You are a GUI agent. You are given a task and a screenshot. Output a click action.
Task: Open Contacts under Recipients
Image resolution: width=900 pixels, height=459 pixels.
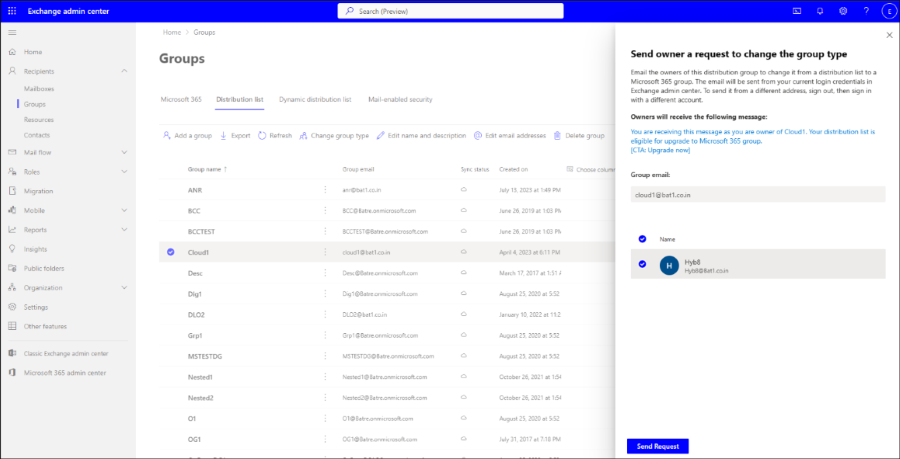pos(37,135)
